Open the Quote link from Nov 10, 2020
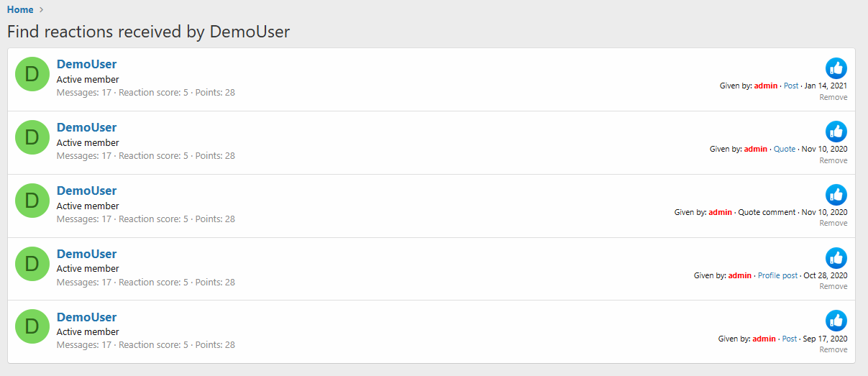 (x=785, y=149)
